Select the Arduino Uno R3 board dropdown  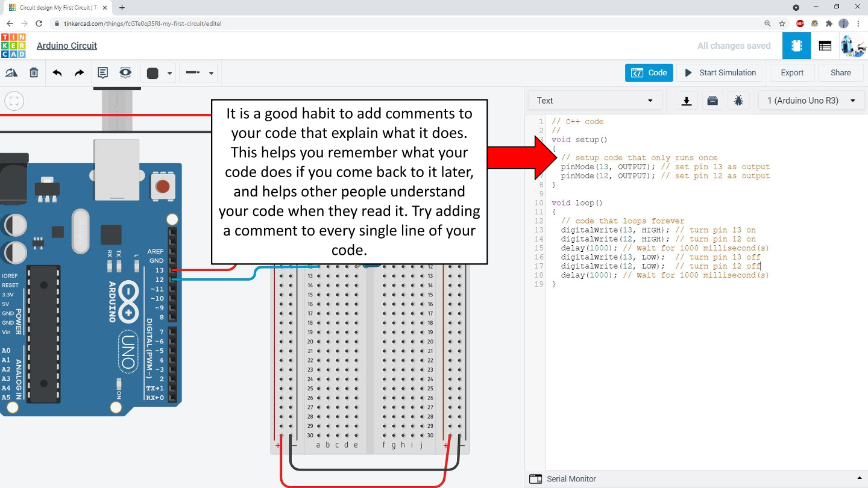[811, 101]
